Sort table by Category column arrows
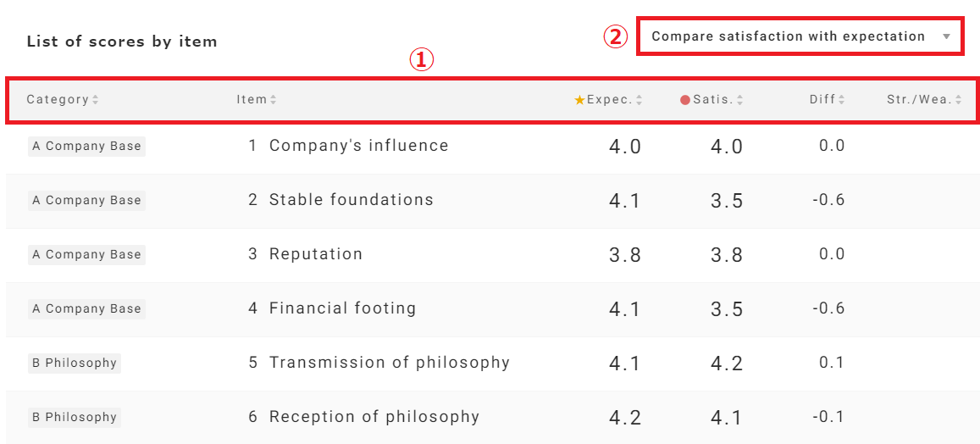This screenshot has width=980, height=444. coord(95,100)
